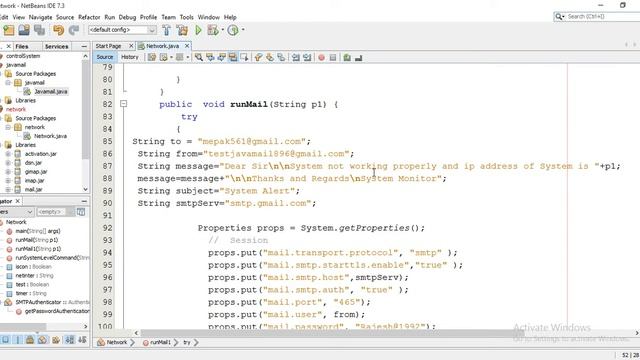Screen dimensions: 640x360
Task: Clean and build the project
Action: point(182,30)
